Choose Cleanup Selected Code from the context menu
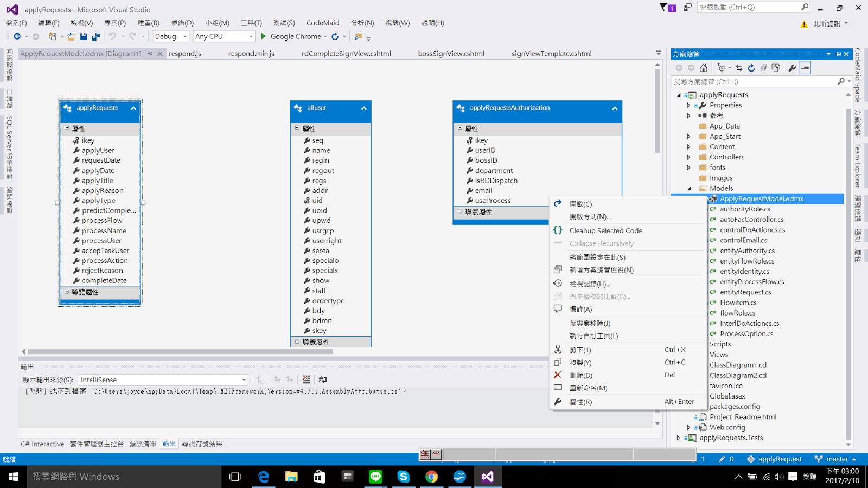 coord(605,230)
